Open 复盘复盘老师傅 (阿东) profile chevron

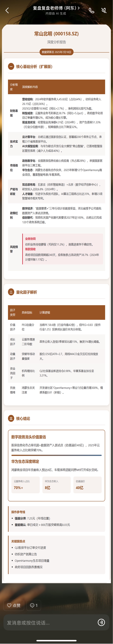coord(79,8)
